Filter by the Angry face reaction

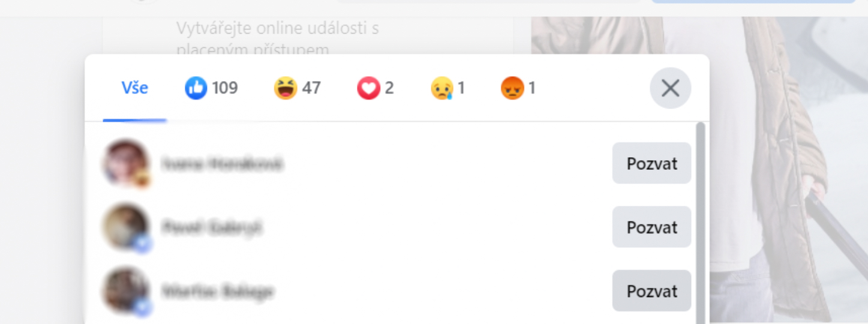pos(518,89)
